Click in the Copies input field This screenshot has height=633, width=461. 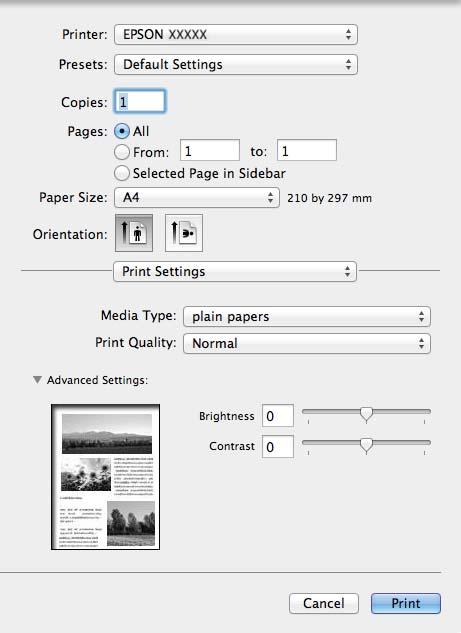140,101
